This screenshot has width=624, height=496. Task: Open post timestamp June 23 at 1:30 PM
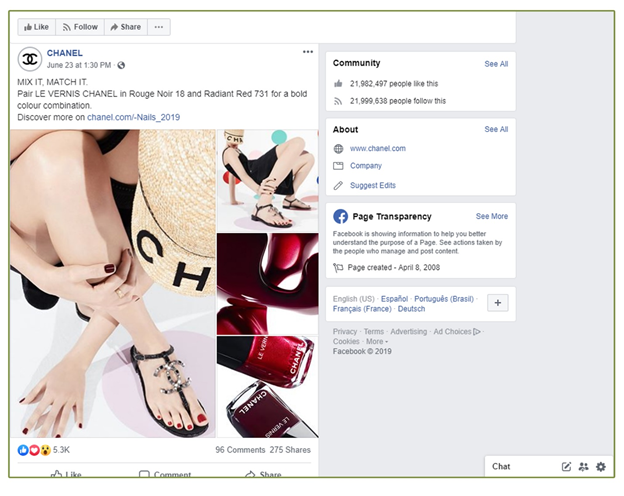(79, 65)
